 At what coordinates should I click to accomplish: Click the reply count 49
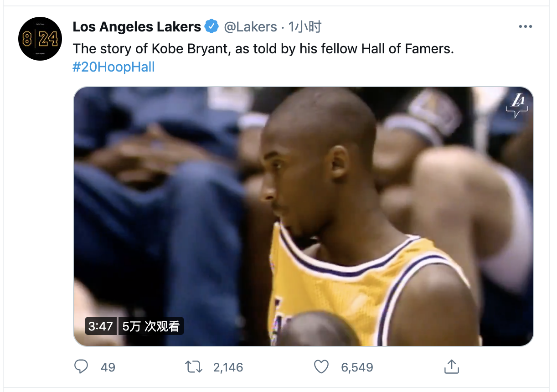[x=108, y=367]
